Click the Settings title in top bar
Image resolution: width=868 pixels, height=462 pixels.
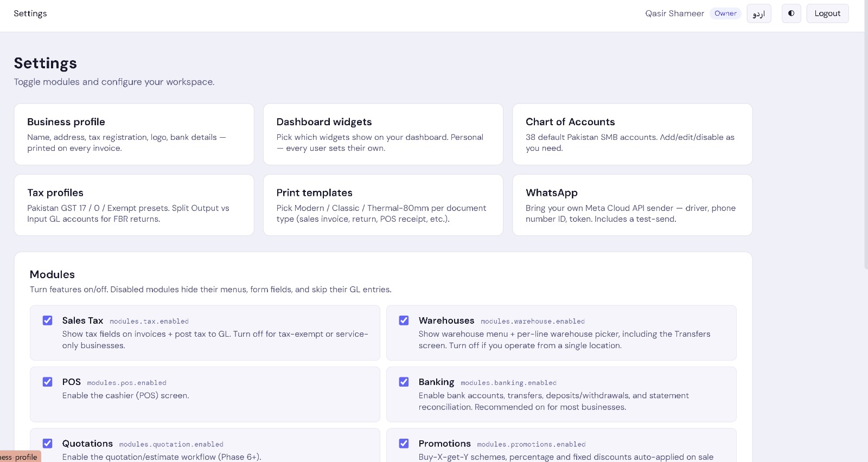tap(30, 14)
